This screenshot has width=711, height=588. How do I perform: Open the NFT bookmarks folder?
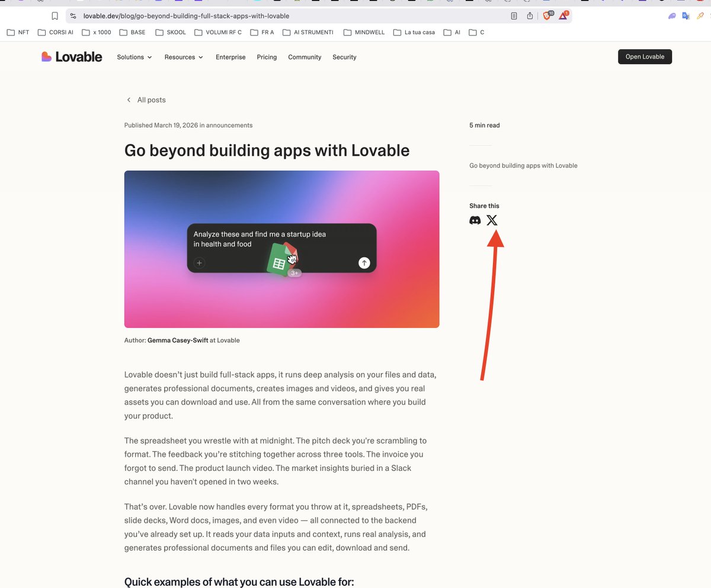pos(18,33)
